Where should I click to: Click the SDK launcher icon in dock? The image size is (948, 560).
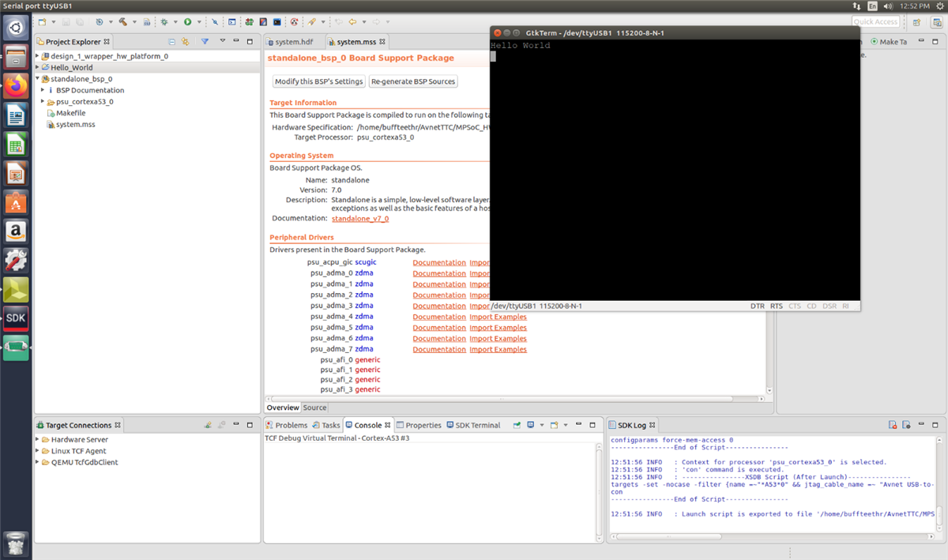16,318
